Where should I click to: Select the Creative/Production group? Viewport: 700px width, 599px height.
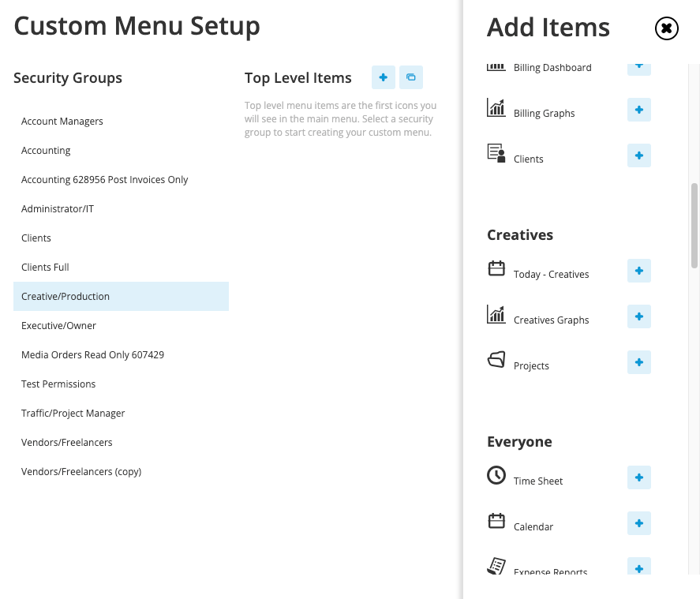pos(121,297)
